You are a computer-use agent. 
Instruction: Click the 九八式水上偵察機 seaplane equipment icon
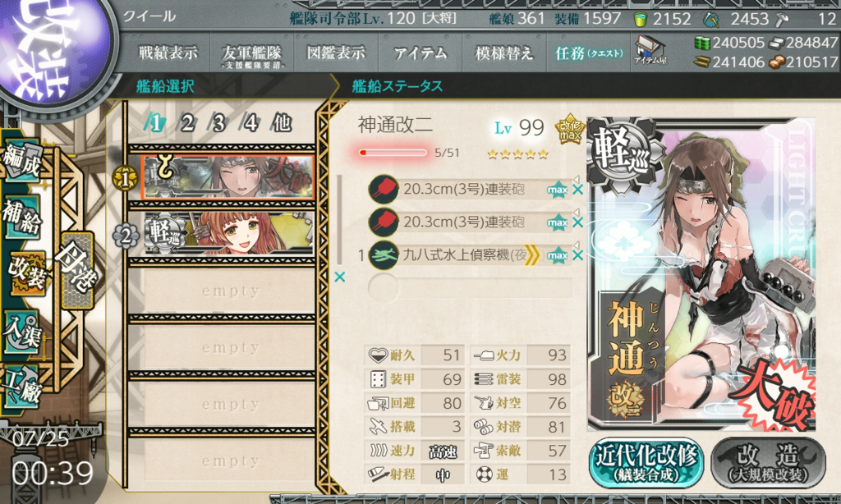[384, 255]
